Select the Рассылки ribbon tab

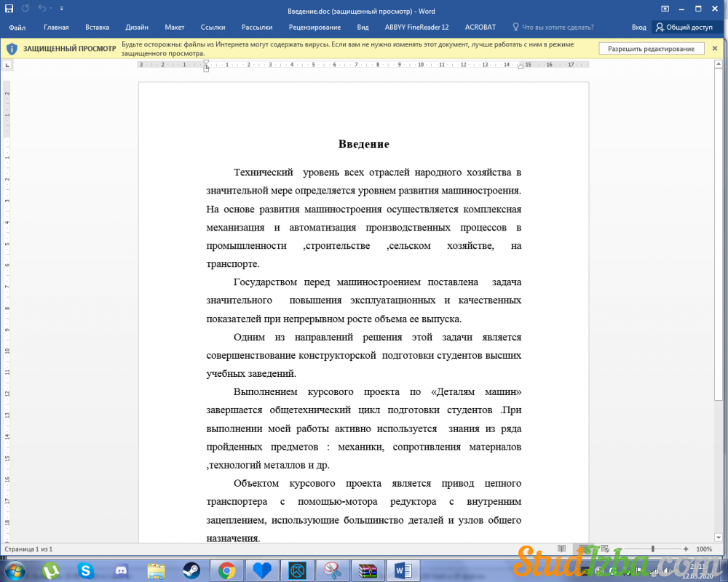257,28
